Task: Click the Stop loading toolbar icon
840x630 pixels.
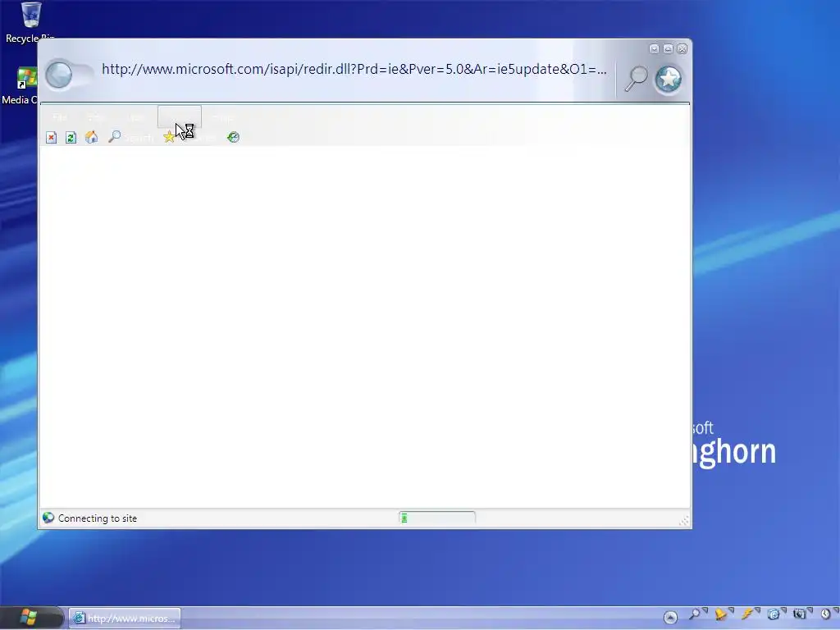Action: click(x=51, y=138)
